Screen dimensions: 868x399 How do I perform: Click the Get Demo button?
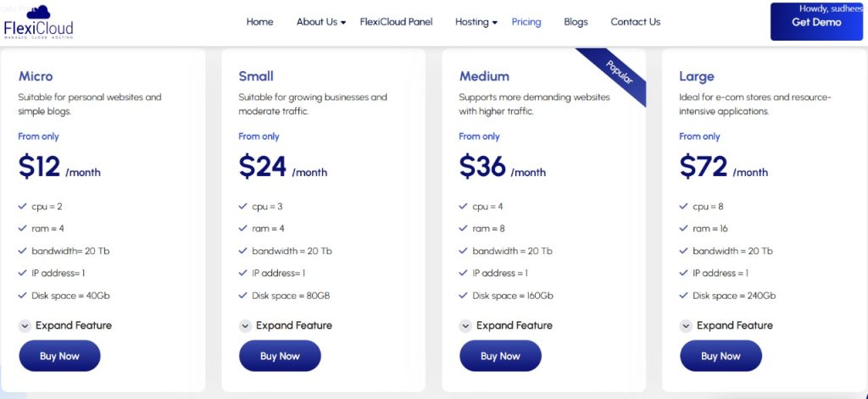[x=816, y=22]
